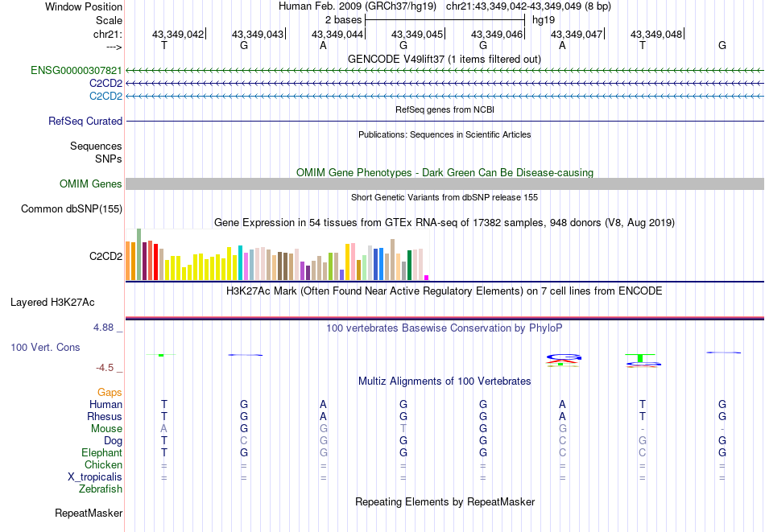Click coordinate label 43,349,044
765x532 pixels.
coord(337,34)
